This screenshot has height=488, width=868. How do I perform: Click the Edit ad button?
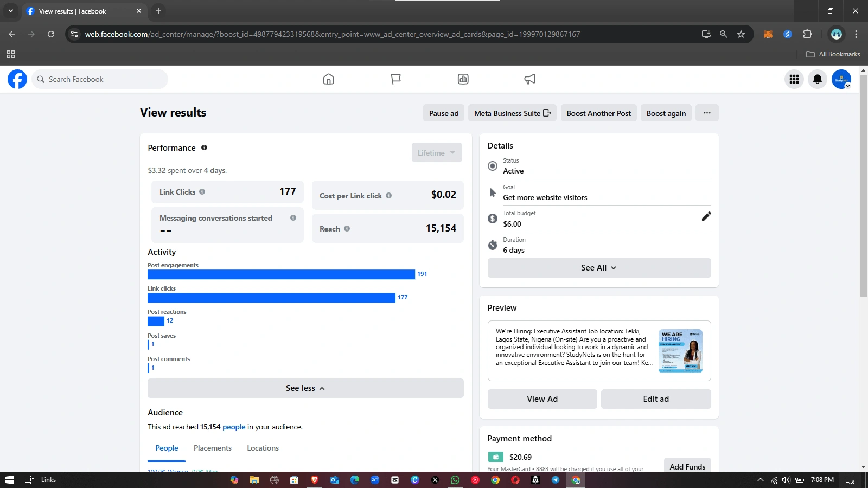pos(656,399)
